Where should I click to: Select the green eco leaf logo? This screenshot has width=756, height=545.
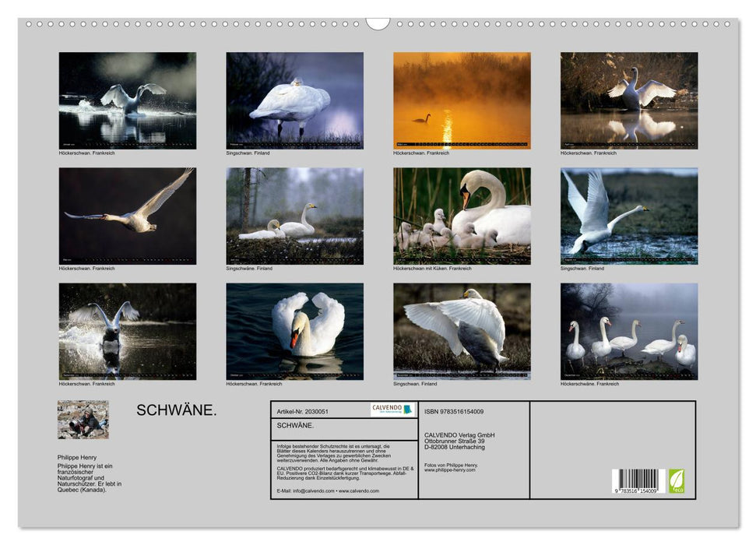[674, 481]
